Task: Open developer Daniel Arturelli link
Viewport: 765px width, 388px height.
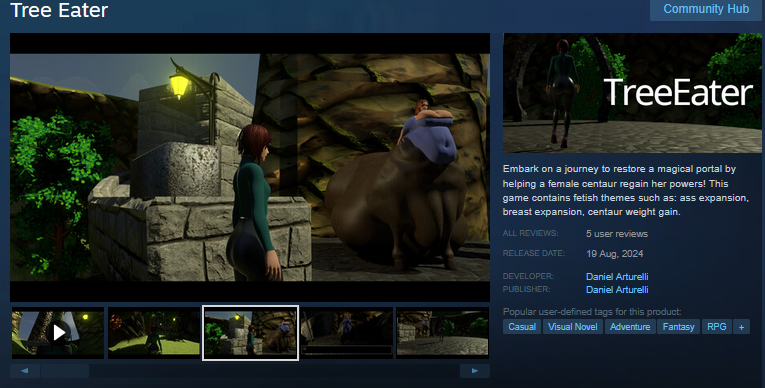Action: 617,277
